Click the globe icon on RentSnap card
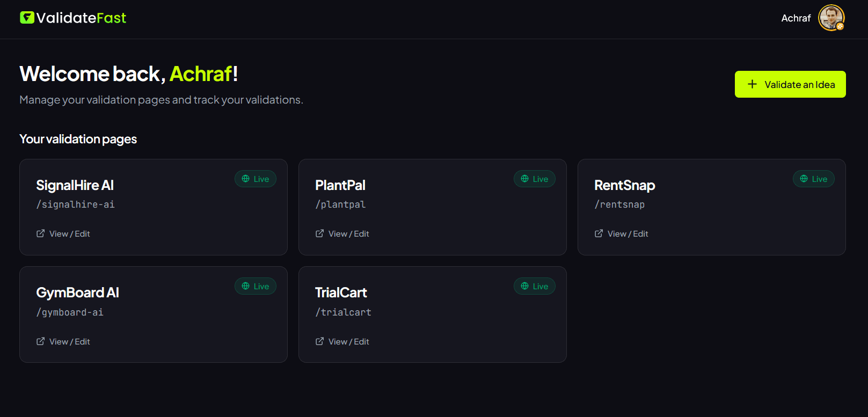The height and width of the screenshot is (417, 868). tap(804, 179)
